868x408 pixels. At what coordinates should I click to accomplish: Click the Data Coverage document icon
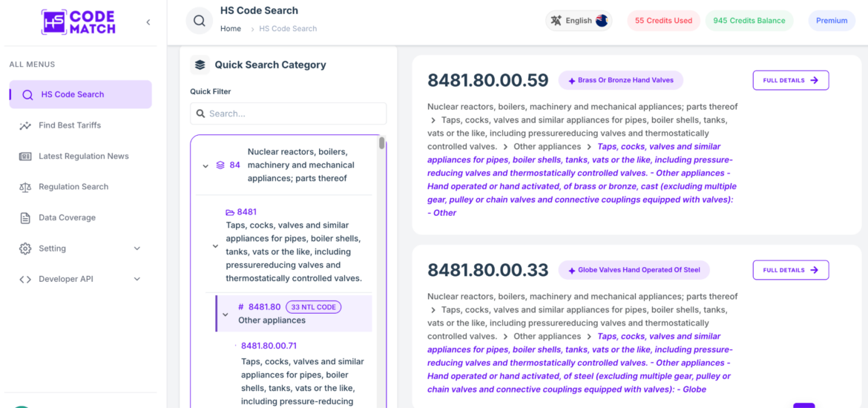click(25, 217)
